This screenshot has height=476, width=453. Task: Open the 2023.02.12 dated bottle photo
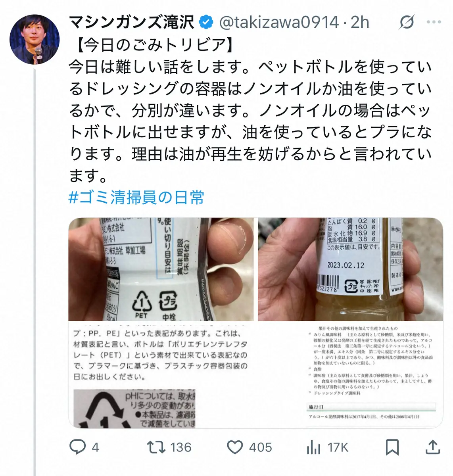click(351, 269)
